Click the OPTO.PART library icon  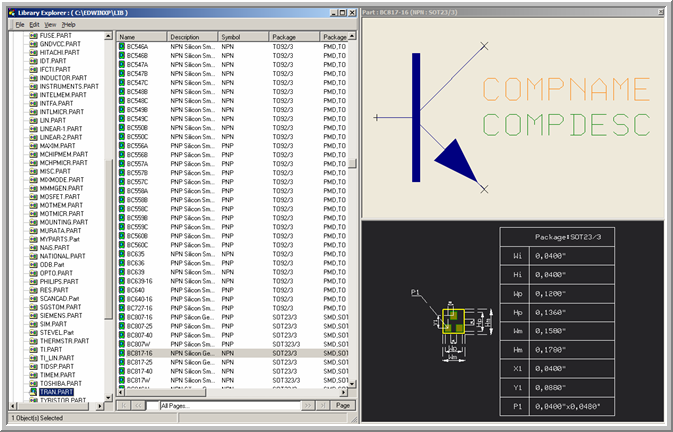pos(33,273)
